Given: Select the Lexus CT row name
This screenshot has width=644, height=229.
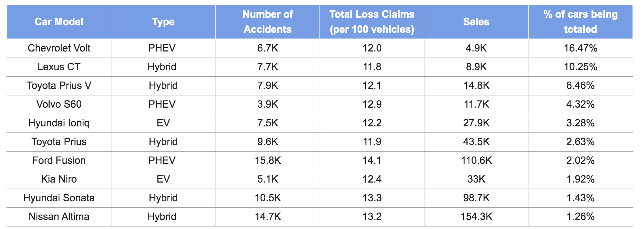Looking at the screenshot, I should (x=59, y=67).
